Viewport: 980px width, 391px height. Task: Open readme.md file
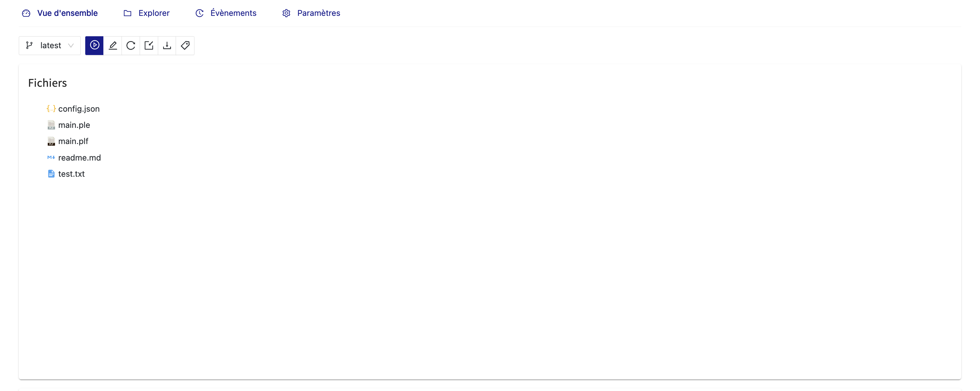(x=79, y=158)
